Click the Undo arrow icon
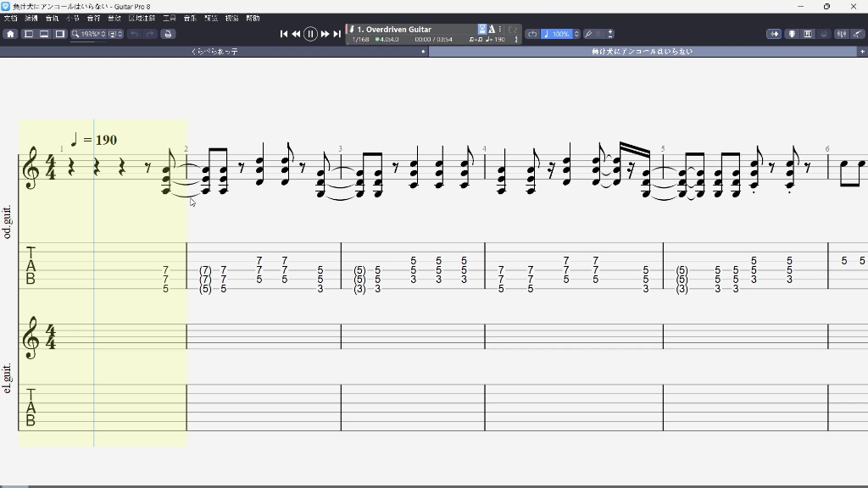 click(134, 34)
